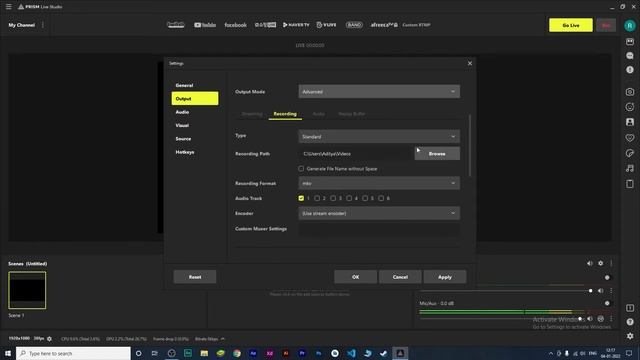Click the Apply button
Screen dimensions: 640x360
pyautogui.click(x=445, y=277)
